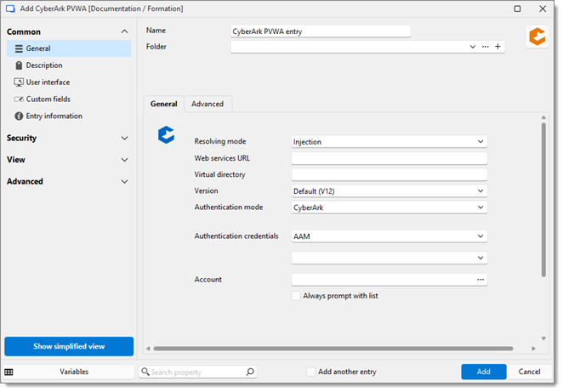Viewport: 563px width, 392px height.
Task: Click the plus icon to add a folder
Action: click(x=498, y=46)
